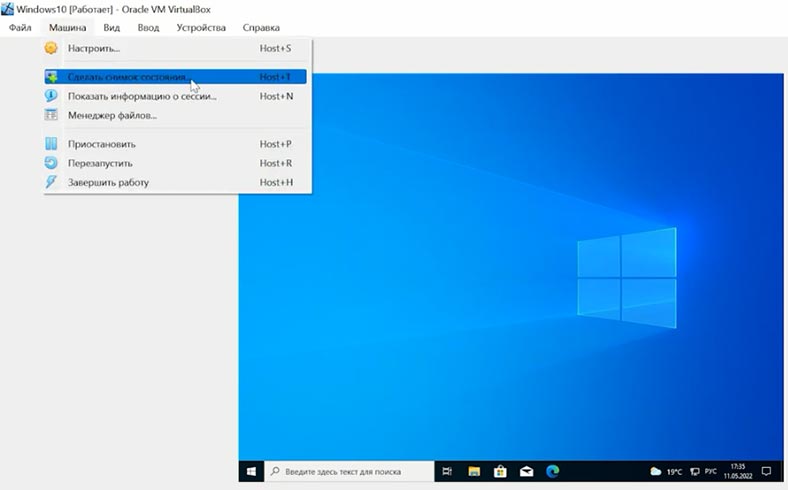788x490 pixels.
Task: Open Менеджер файлов entry
Action: click(175, 115)
